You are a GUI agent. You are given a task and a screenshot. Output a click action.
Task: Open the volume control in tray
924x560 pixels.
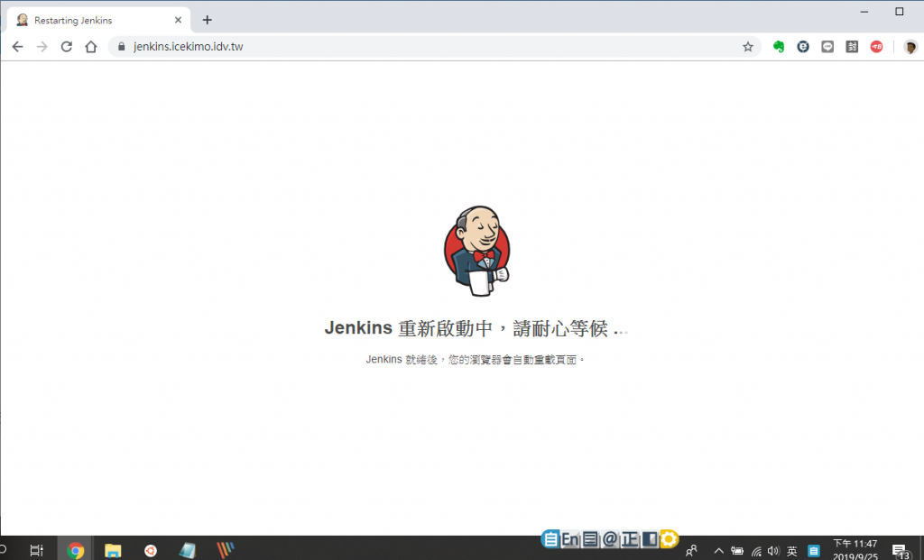773,551
